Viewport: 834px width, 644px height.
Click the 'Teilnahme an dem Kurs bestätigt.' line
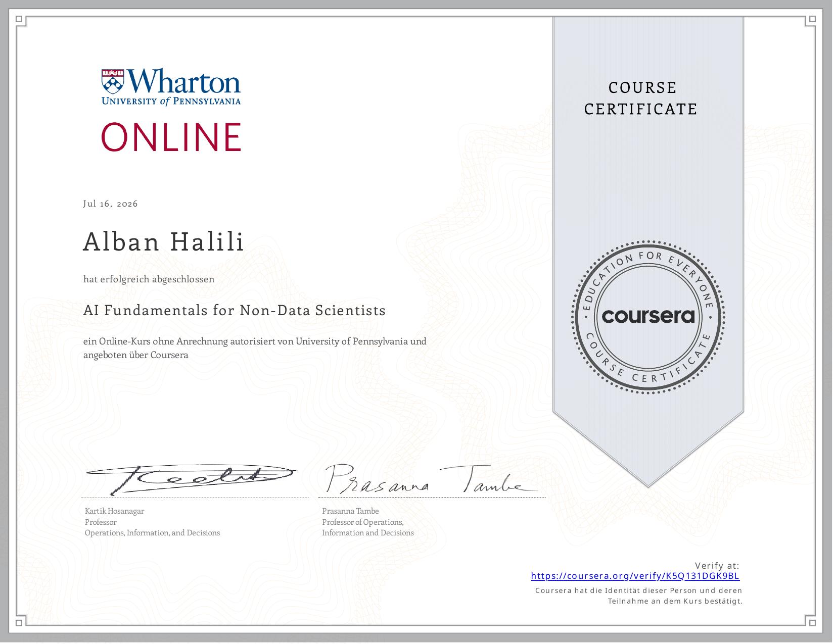click(x=675, y=601)
